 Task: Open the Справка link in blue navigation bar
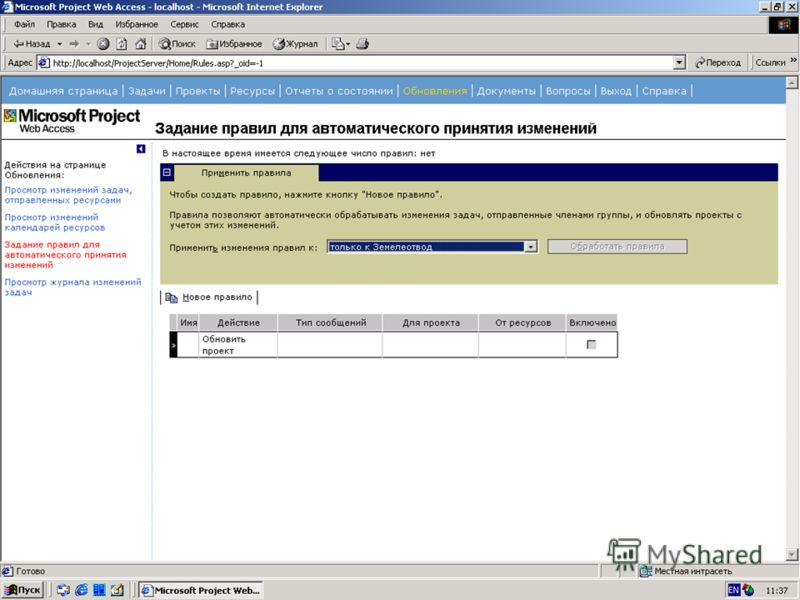664,91
